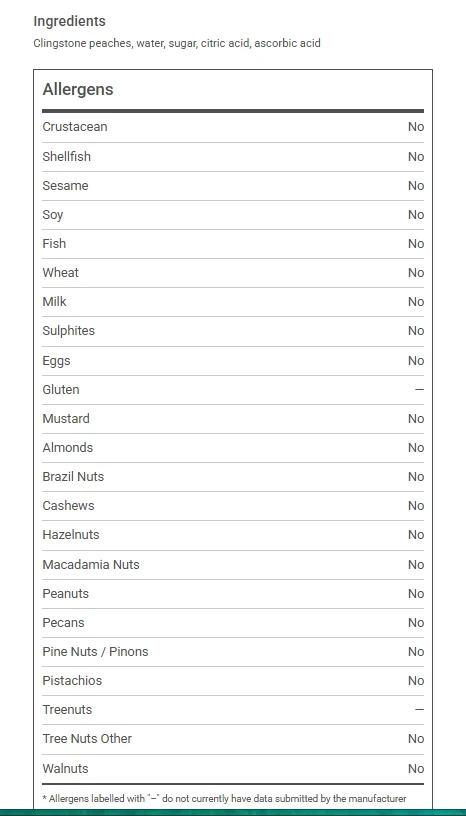
Task: Click the Eggs allergen row
Action: click(x=233, y=361)
